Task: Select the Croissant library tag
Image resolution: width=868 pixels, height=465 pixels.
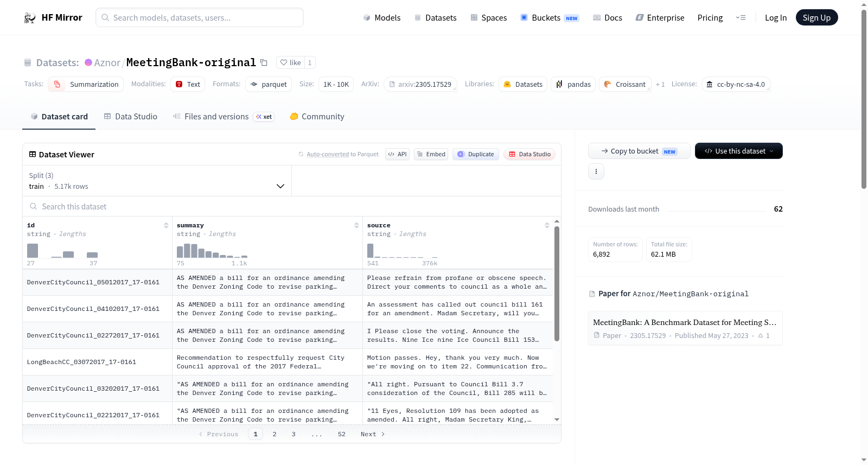Action: [625, 84]
